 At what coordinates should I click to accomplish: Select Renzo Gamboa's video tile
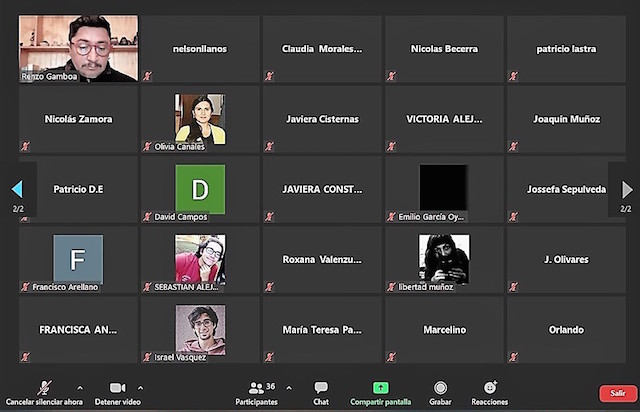pos(79,48)
